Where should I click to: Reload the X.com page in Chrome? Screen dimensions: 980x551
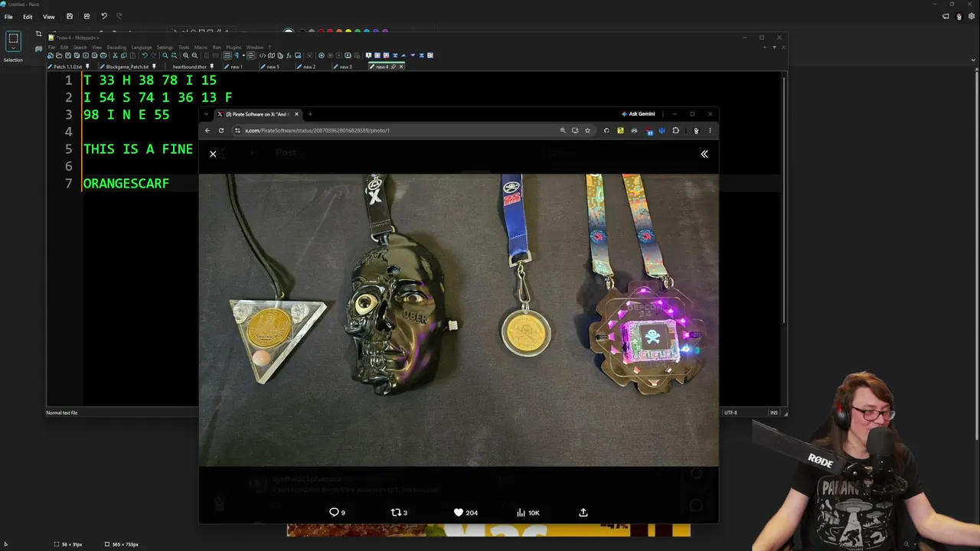[221, 130]
